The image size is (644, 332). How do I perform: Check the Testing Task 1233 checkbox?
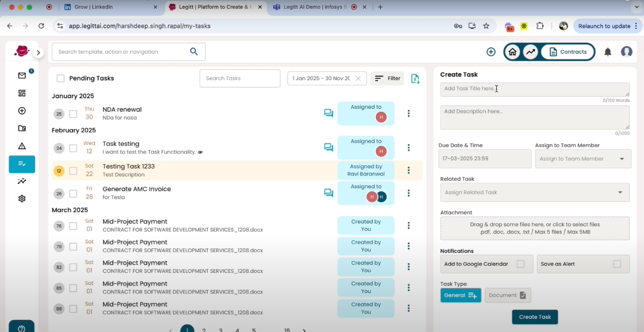[73, 171]
